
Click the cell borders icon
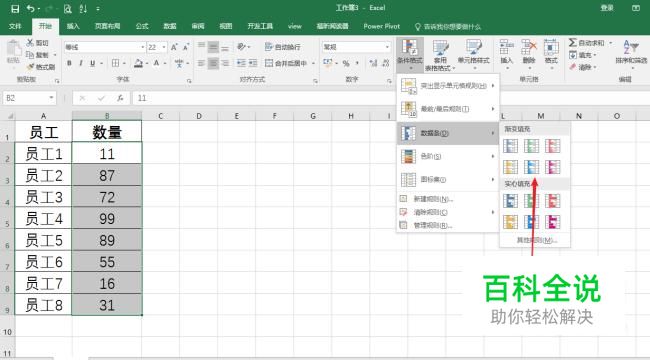(116, 63)
